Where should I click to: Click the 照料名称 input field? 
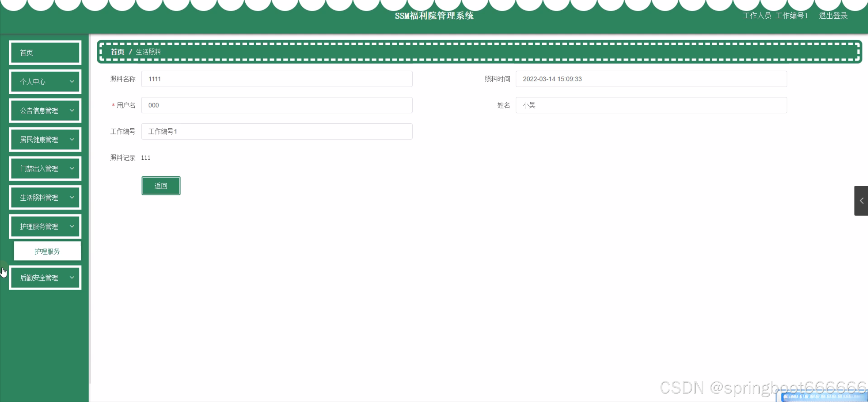coord(277,79)
